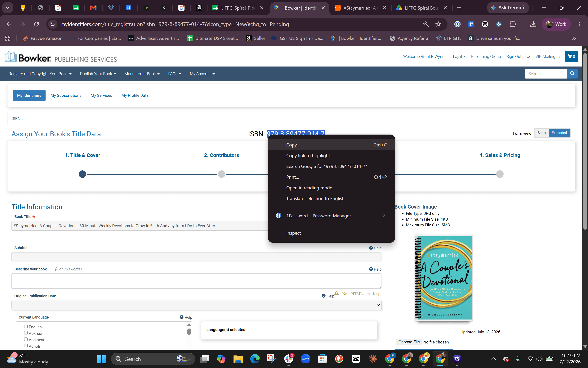Open the Chrome extensions puzzle icon
Viewport: 588px width, 368px height.
[x=513, y=24]
